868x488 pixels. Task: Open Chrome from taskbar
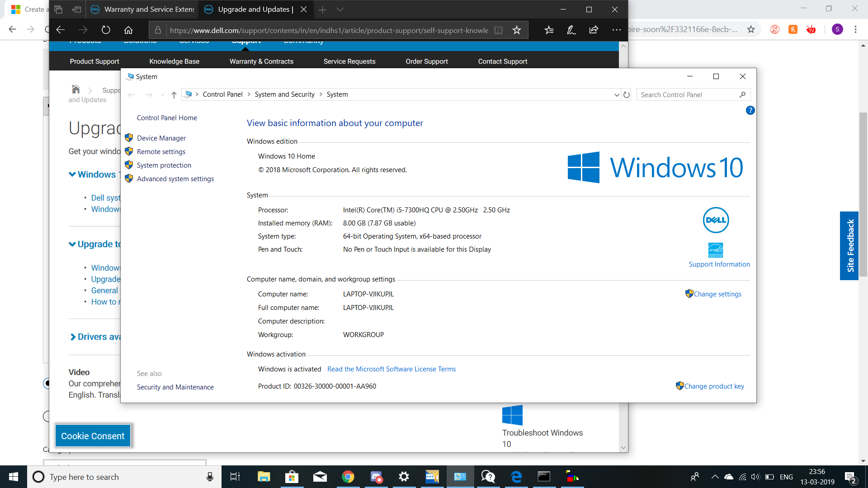348,477
